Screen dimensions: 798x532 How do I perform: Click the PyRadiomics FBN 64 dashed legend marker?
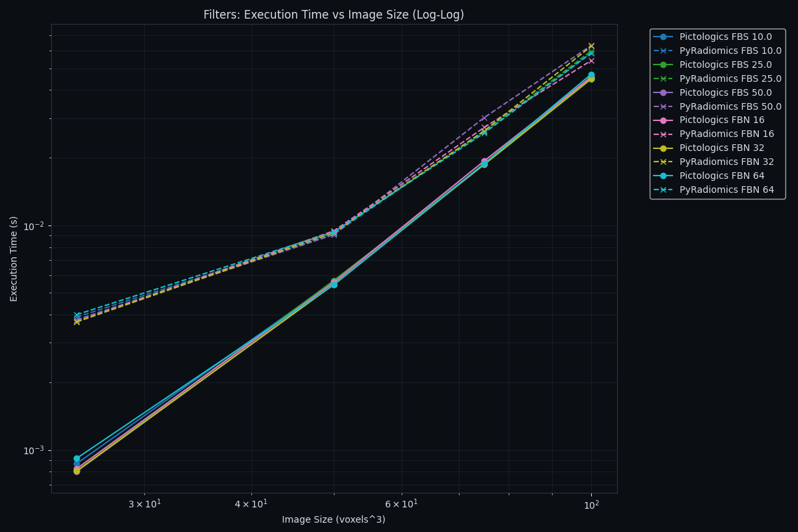[663, 190]
